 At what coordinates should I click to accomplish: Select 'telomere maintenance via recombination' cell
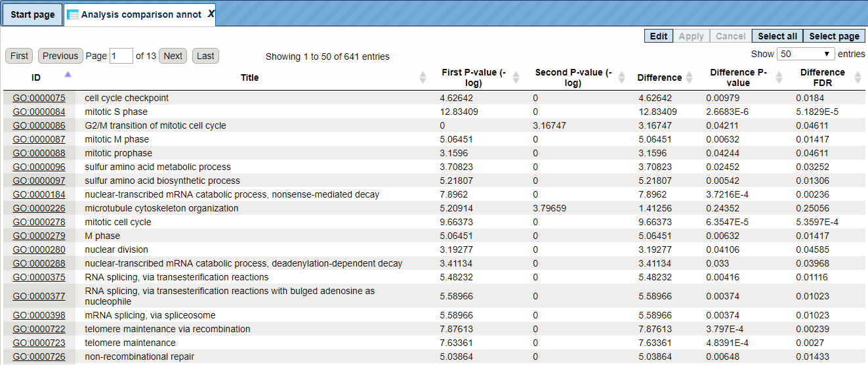click(167, 329)
